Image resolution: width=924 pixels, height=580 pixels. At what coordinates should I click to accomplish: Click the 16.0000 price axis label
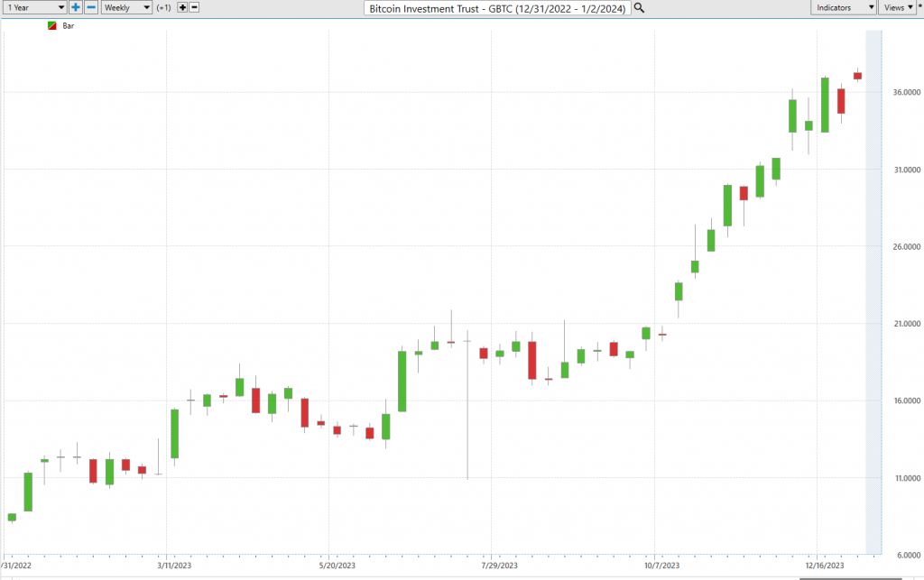906,401
